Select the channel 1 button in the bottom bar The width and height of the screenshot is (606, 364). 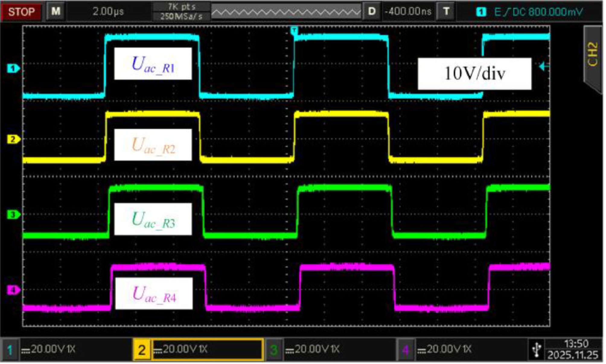coord(10,350)
